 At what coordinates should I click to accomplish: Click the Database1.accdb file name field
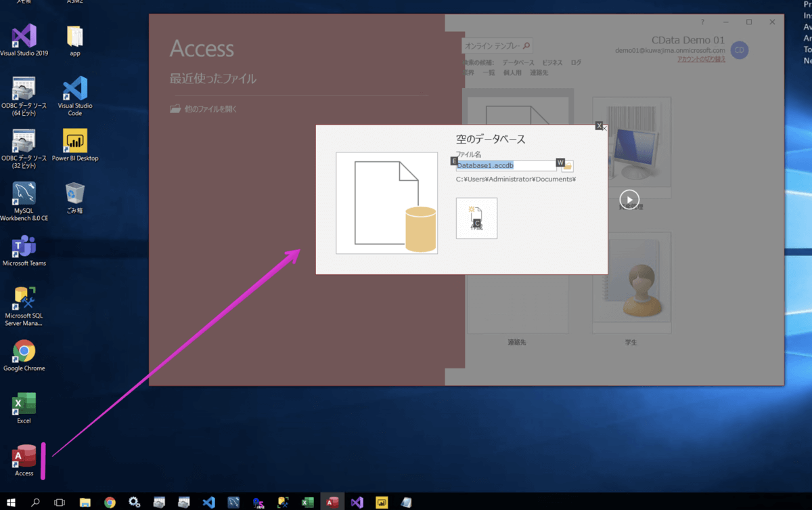[x=506, y=165]
